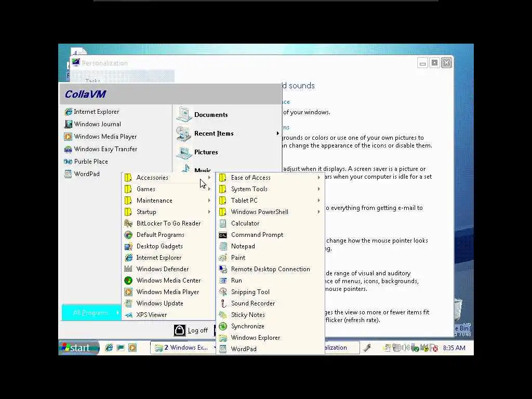Click the red X security tray icon
Viewport: 532px width, 399px height.
point(434,348)
